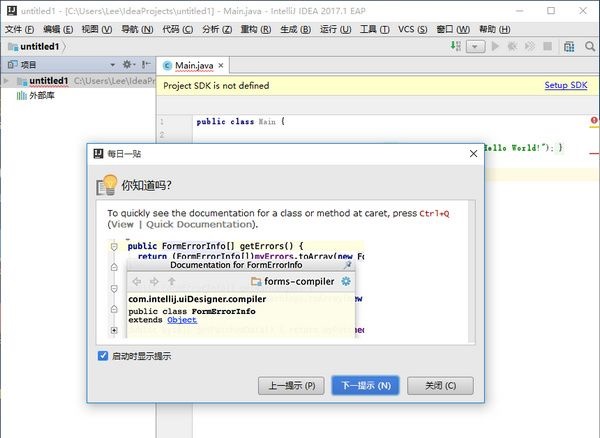Uncheck 启动时显示提示 checkbox

click(103, 356)
